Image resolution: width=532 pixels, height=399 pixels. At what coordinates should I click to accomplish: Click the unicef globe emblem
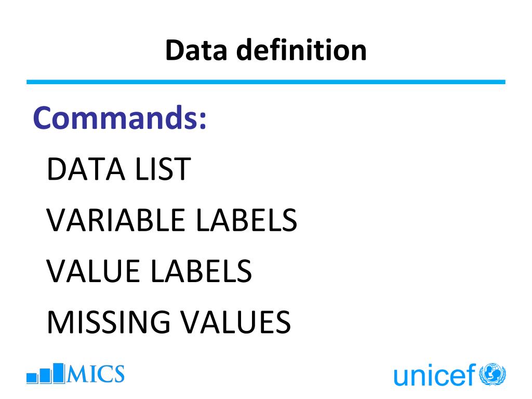(493, 374)
